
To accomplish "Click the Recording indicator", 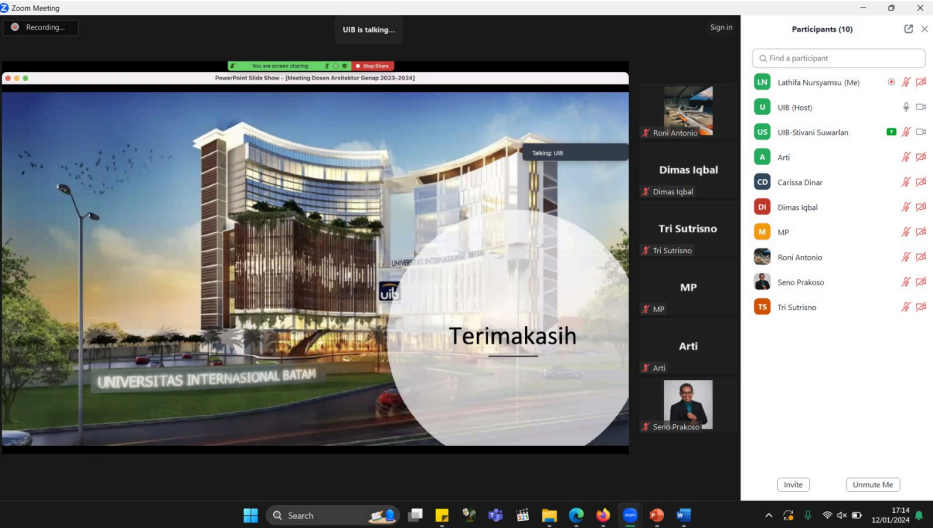I will click(40, 27).
